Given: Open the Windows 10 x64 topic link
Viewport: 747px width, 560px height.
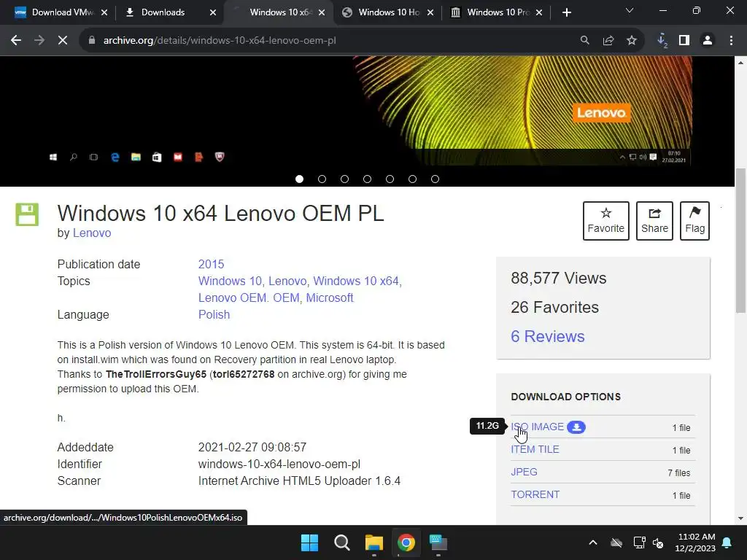Looking at the screenshot, I should [356, 281].
